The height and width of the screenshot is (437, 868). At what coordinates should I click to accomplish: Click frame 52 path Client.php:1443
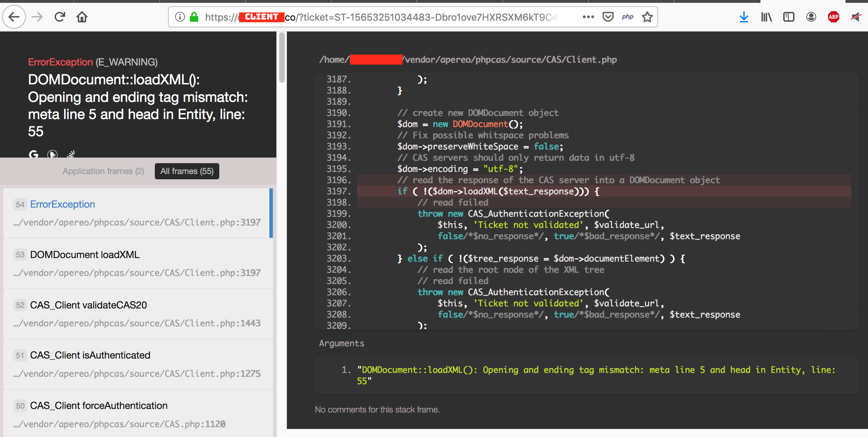coord(137,323)
